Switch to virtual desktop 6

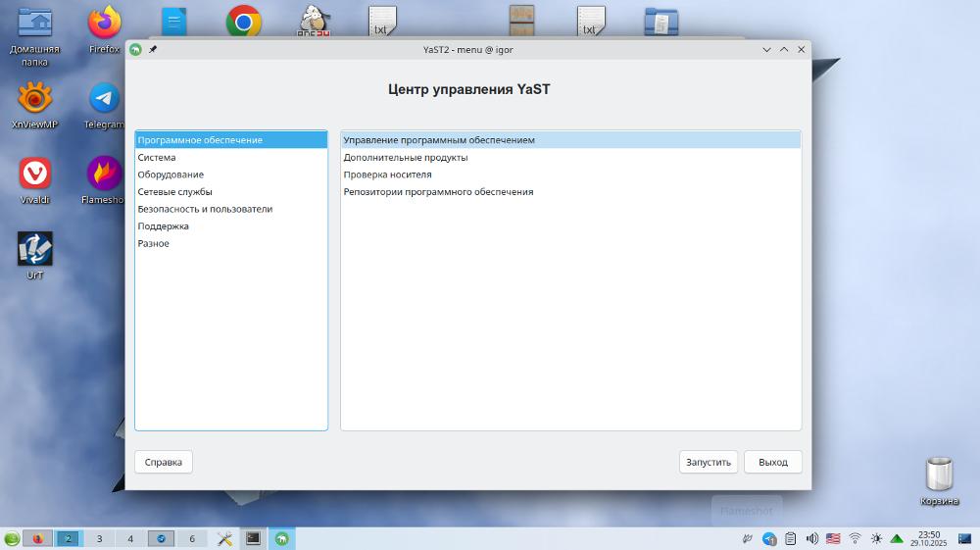(192, 538)
